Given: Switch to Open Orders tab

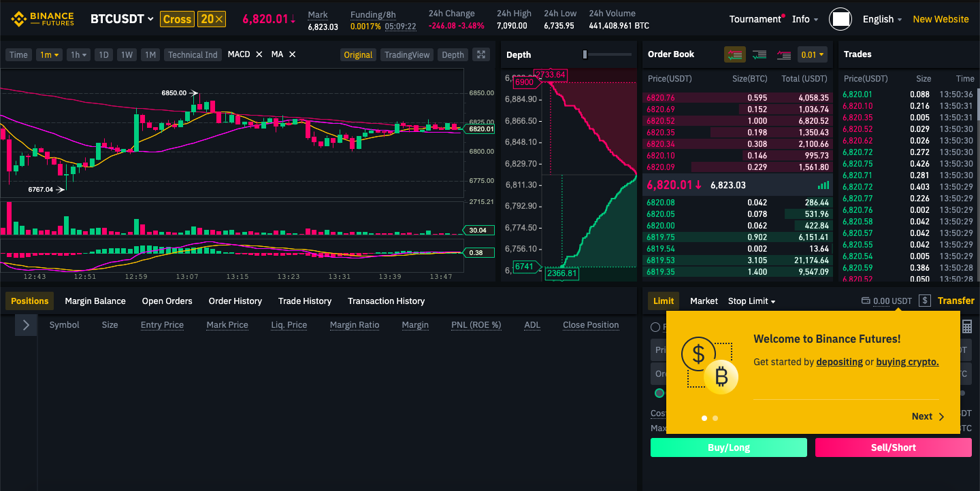Looking at the screenshot, I should [x=167, y=301].
